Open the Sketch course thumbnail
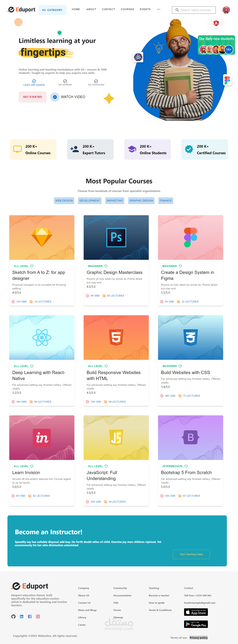 42,238
